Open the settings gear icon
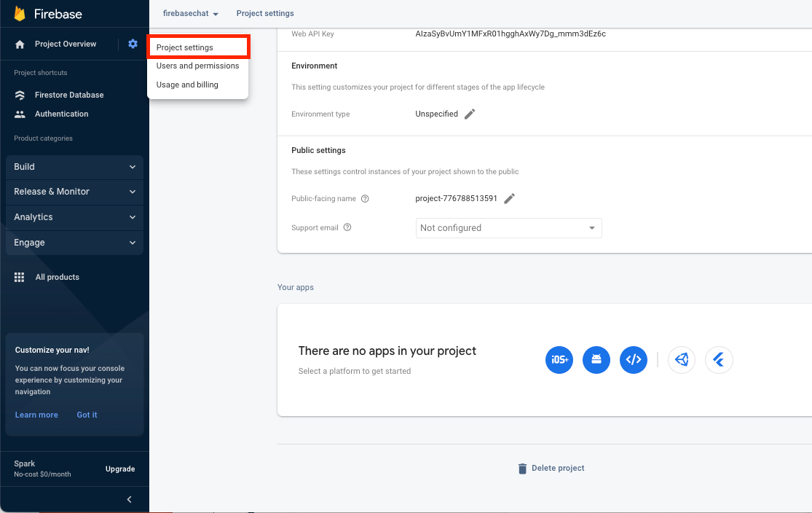 [133, 44]
